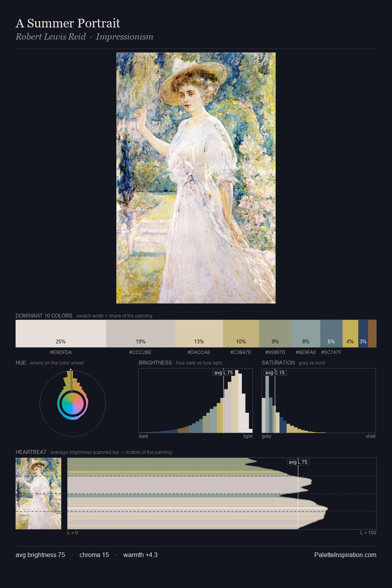
Task: Click the hex code #C3B47E label
Action: click(241, 352)
